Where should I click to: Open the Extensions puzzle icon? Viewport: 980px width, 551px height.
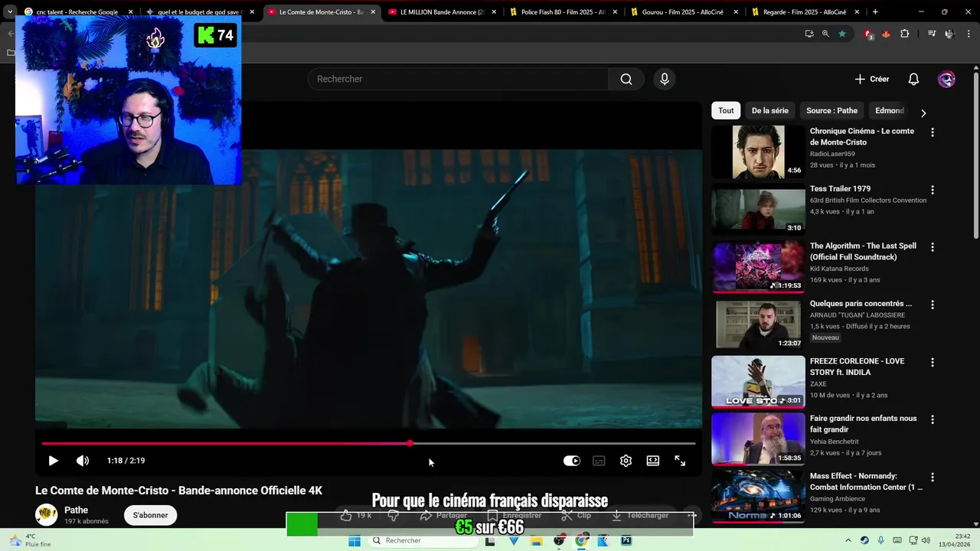click(x=905, y=34)
